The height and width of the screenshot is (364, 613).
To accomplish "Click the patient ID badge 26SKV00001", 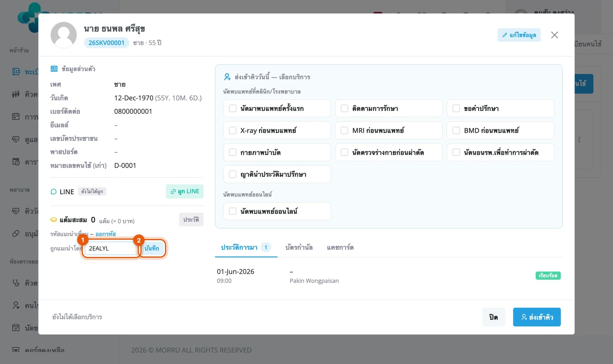I will click(106, 43).
